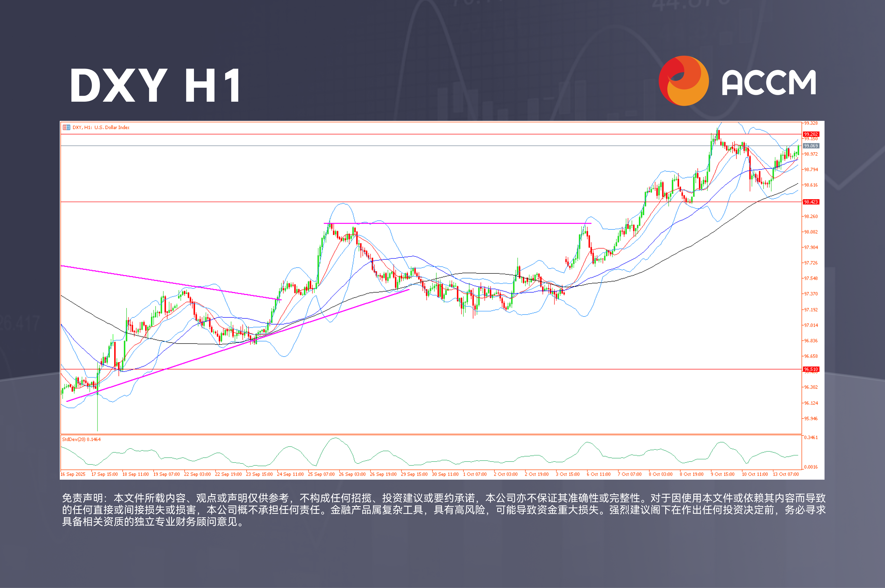Click the 16 Sep 2025 date label
The height and width of the screenshot is (588, 885).
(x=73, y=474)
